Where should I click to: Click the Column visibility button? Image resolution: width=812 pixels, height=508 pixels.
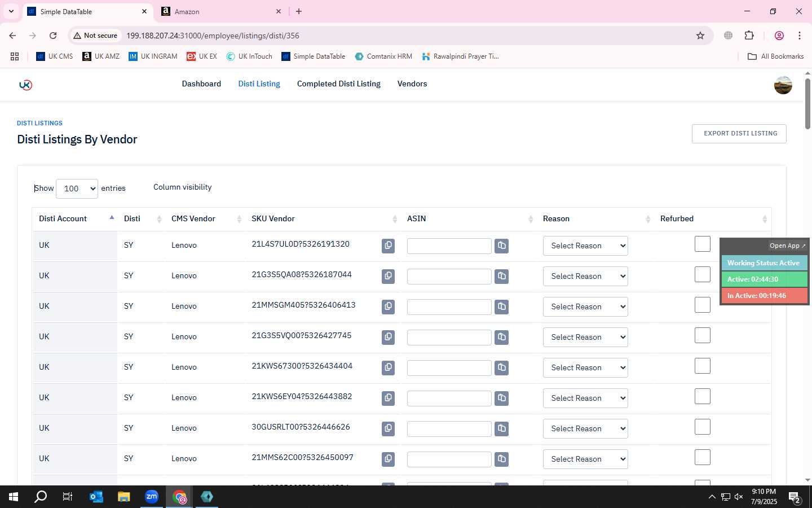pyautogui.click(x=183, y=187)
